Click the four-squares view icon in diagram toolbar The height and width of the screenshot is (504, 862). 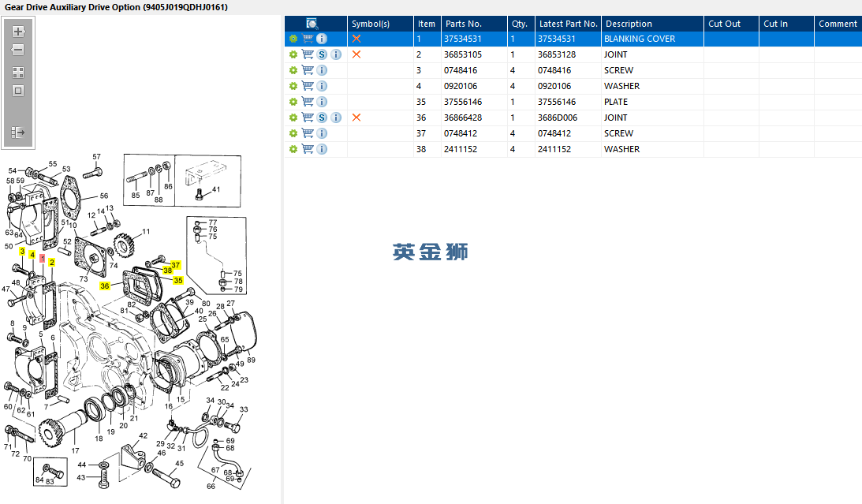click(18, 73)
